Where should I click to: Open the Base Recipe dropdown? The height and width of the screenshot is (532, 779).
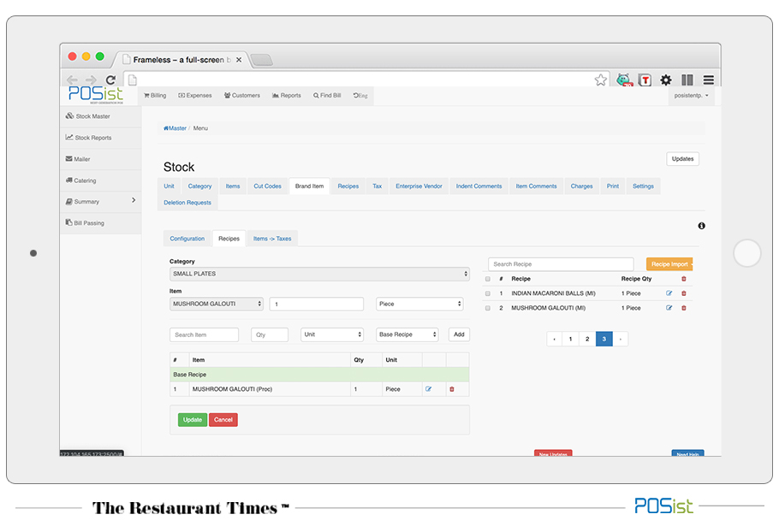tap(407, 334)
